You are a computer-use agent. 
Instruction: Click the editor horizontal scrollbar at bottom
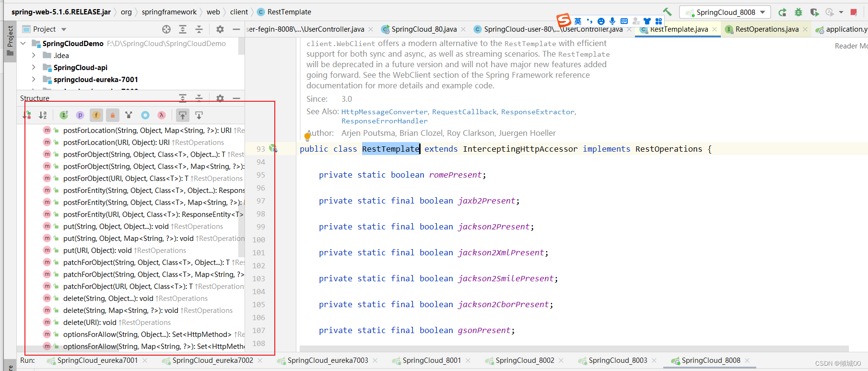[x=574, y=348]
